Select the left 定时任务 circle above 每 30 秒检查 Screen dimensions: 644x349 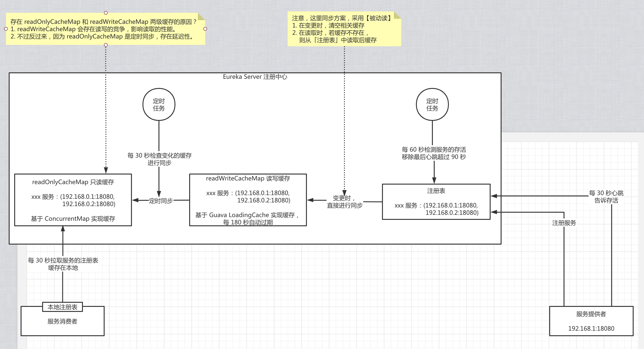[159, 104]
